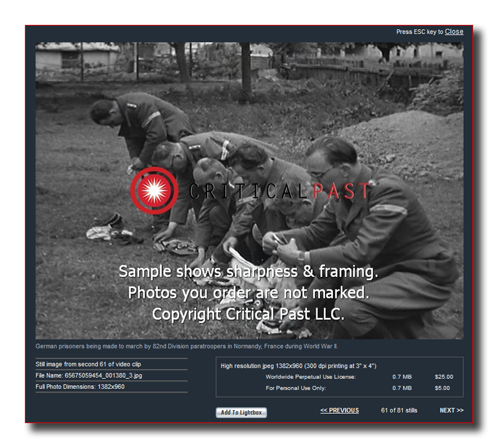Click the 'Press ESC key to' hint text
This screenshot has width=498, height=448.
(x=420, y=32)
